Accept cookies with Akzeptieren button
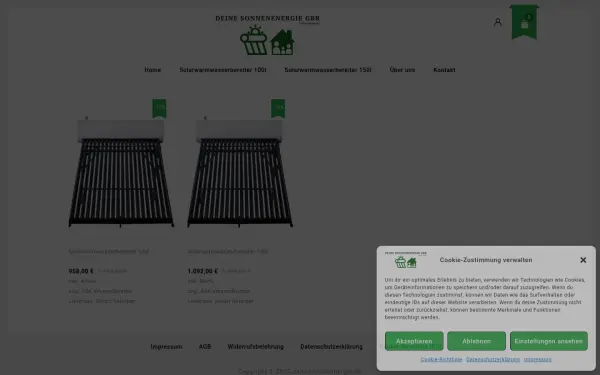600x375 pixels. (414, 341)
